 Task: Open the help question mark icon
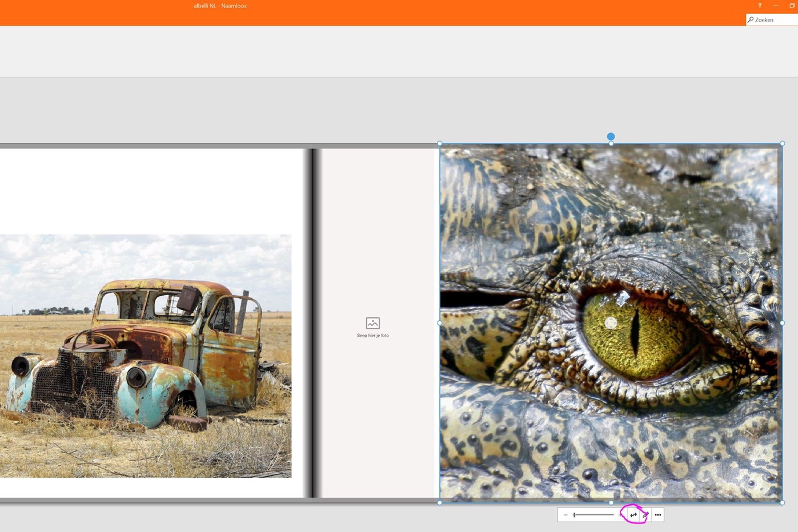(x=759, y=6)
